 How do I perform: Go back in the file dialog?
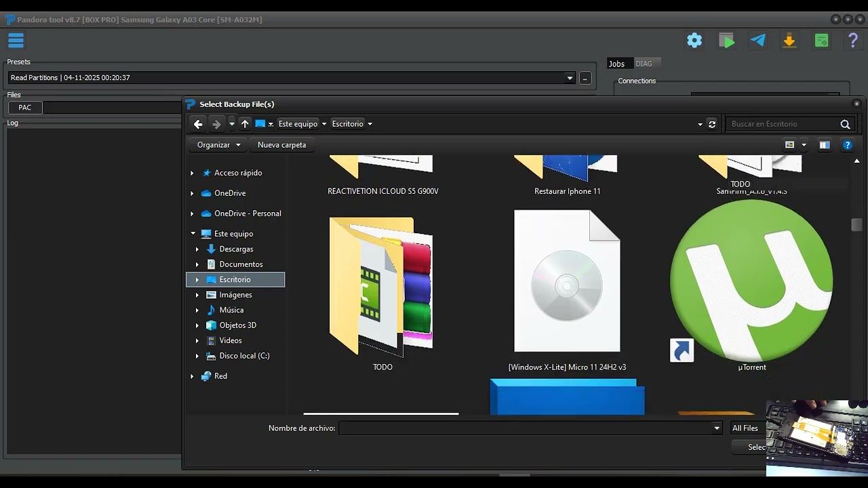[x=198, y=124]
